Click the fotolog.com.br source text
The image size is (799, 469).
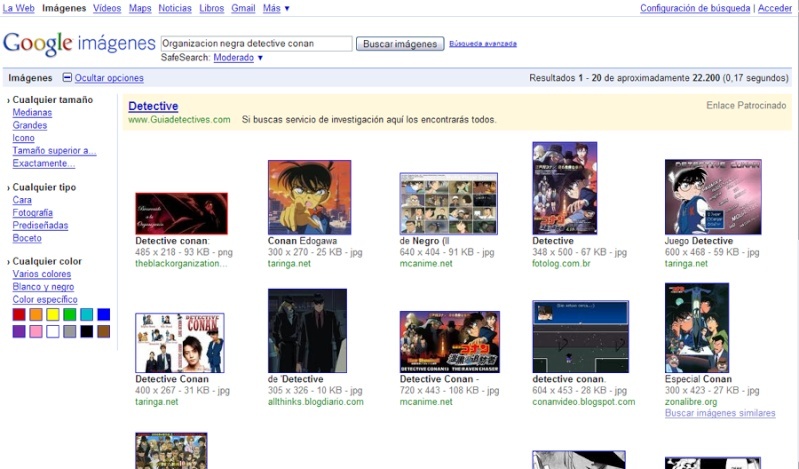pyautogui.click(x=561, y=264)
